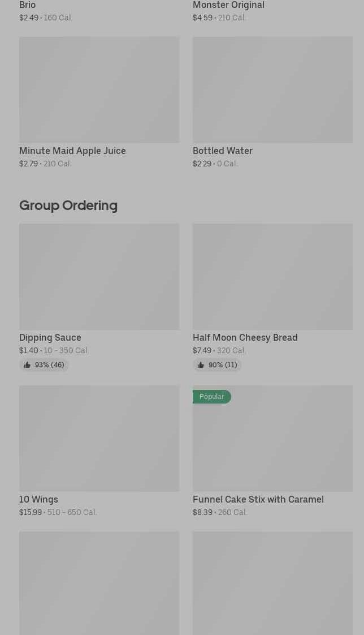The image size is (364, 635).
Task: Open the 10 Wings image
Action: [x=99, y=438]
